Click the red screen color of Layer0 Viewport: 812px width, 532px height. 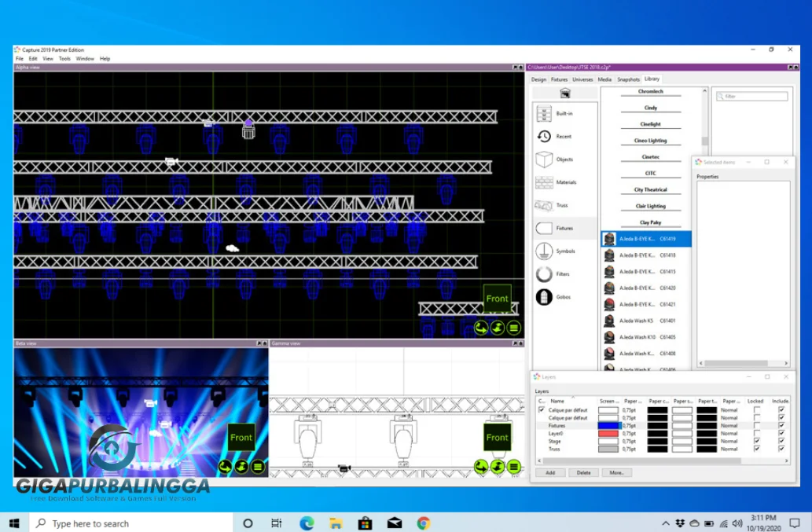coord(608,433)
